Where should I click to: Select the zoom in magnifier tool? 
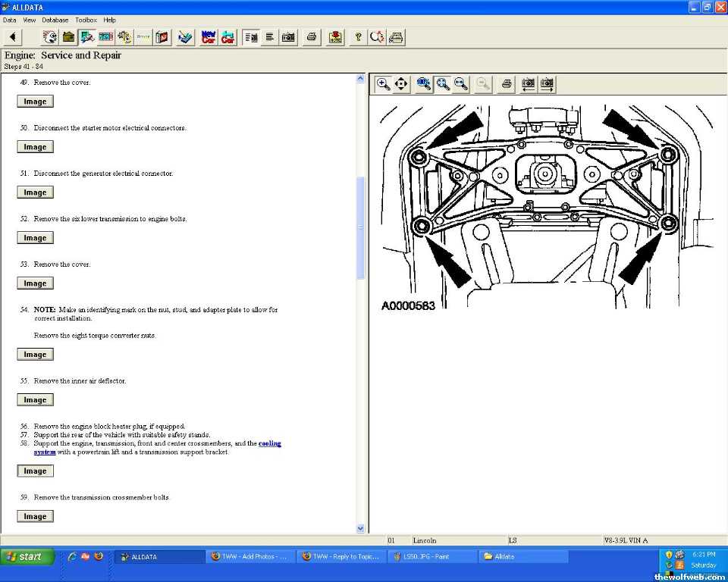pyautogui.click(x=384, y=84)
